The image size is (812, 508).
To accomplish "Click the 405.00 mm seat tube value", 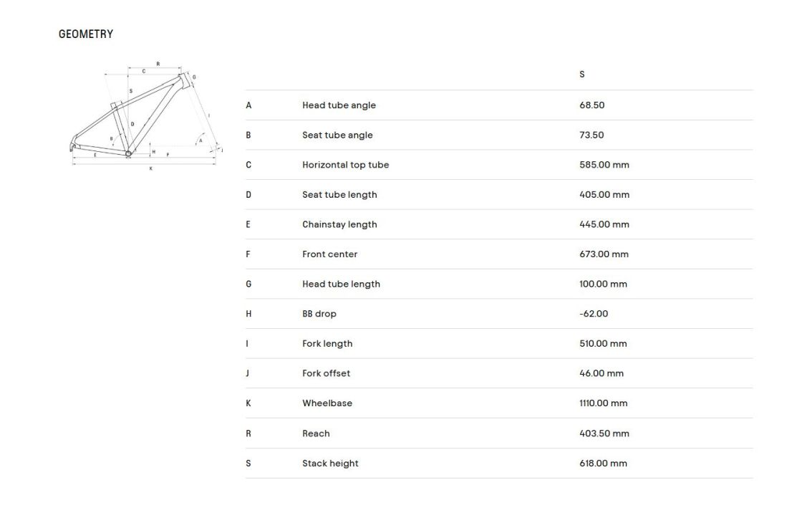I will [x=604, y=195].
